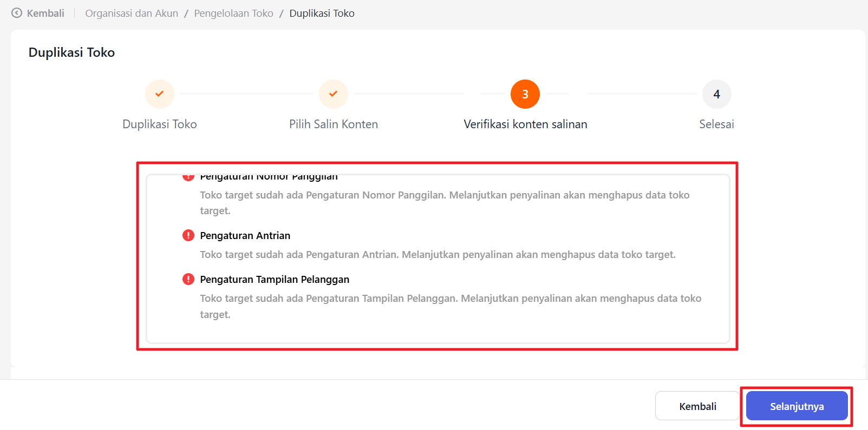The height and width of the screenshot is (430, 868).
Task: Click the Selesai step label
Action: 716,124
